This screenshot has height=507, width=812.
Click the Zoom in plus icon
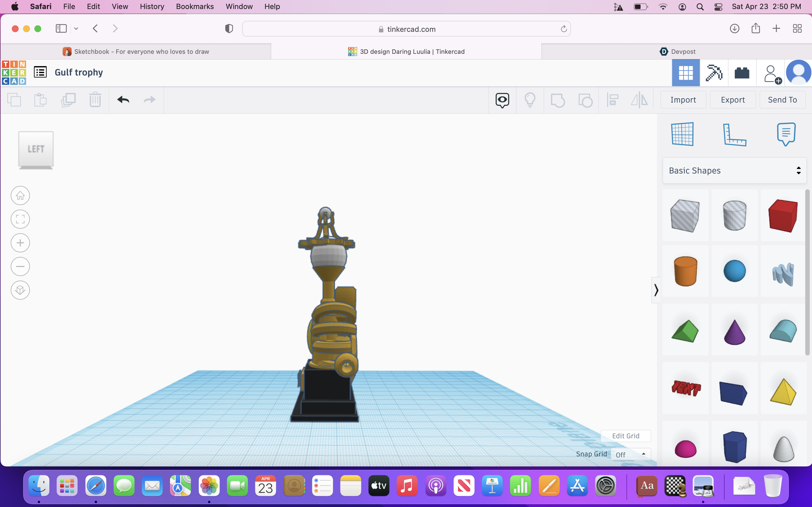20,243
